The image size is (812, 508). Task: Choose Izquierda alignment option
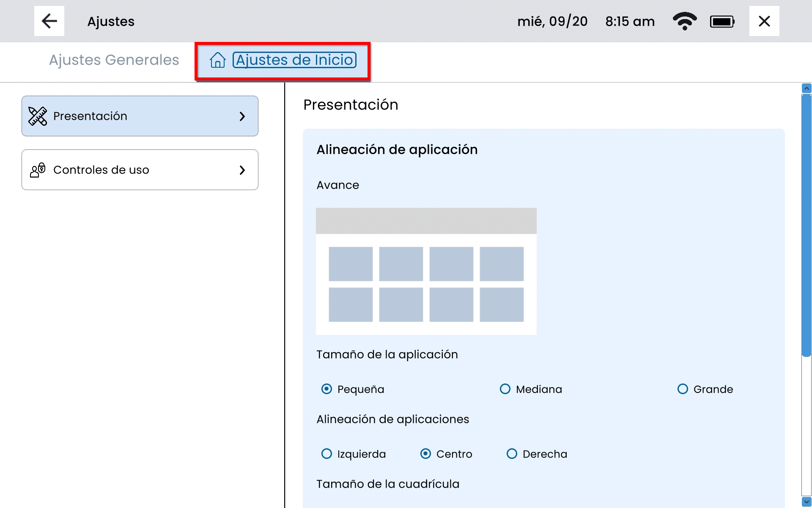point(326,453)
